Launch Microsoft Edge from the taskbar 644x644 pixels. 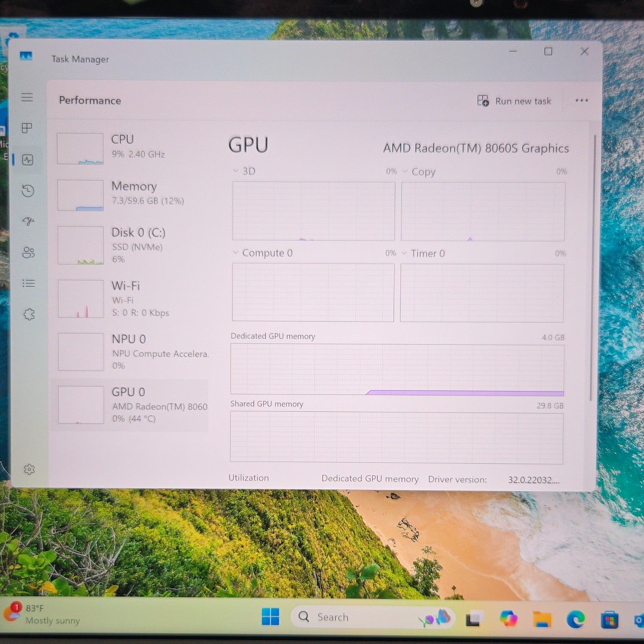point(576,620)
